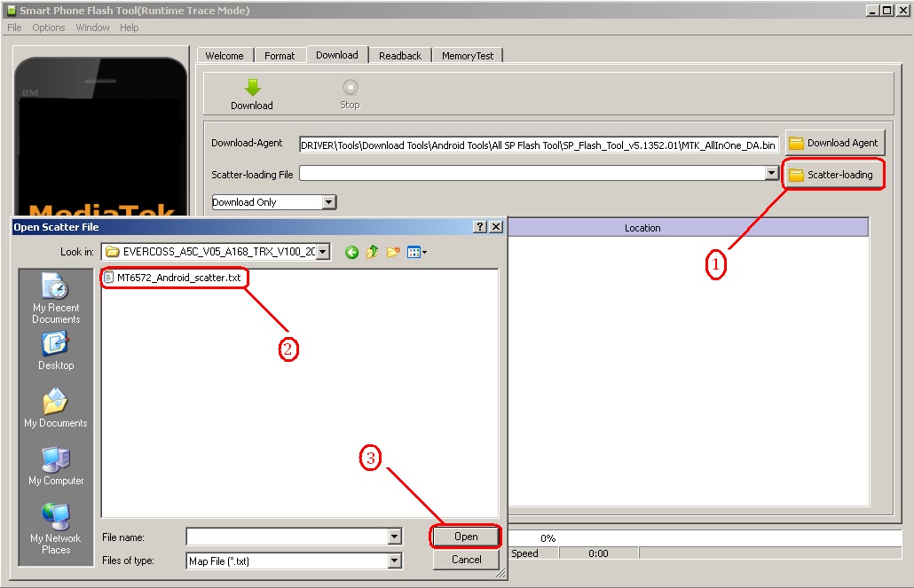
Task: Click the 0:00 elapsed time entry
Action: [x=598, y=553]
